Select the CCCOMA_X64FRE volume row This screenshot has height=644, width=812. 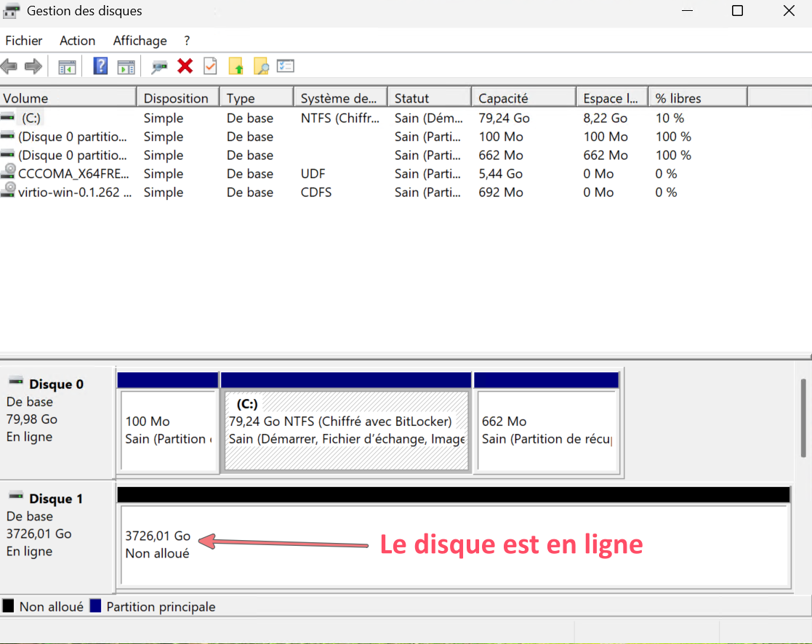(x=73, y=174)
